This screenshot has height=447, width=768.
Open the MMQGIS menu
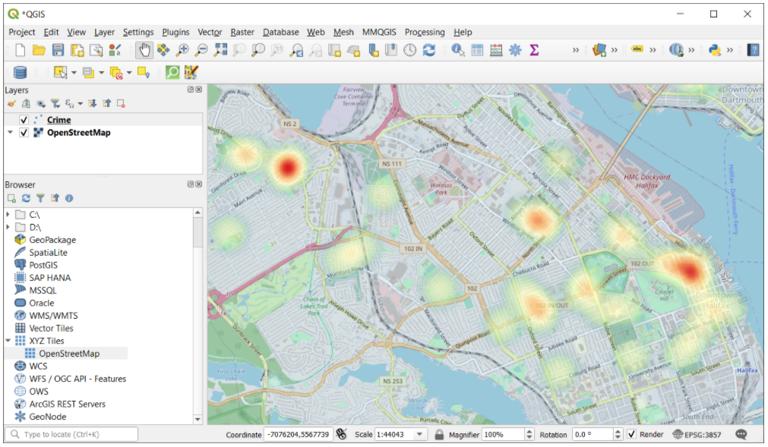click(x=379, y=32)
